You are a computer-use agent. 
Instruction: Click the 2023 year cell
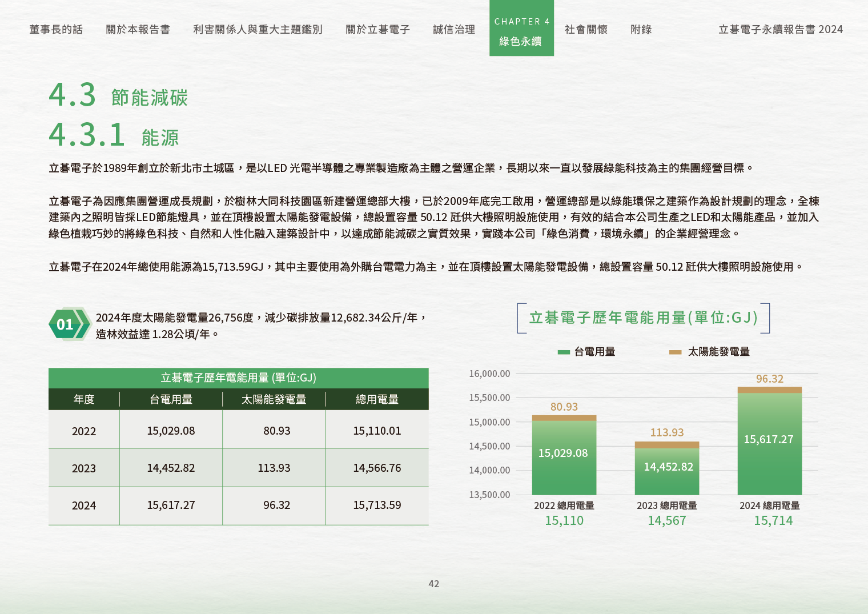(x=84, y=468)
